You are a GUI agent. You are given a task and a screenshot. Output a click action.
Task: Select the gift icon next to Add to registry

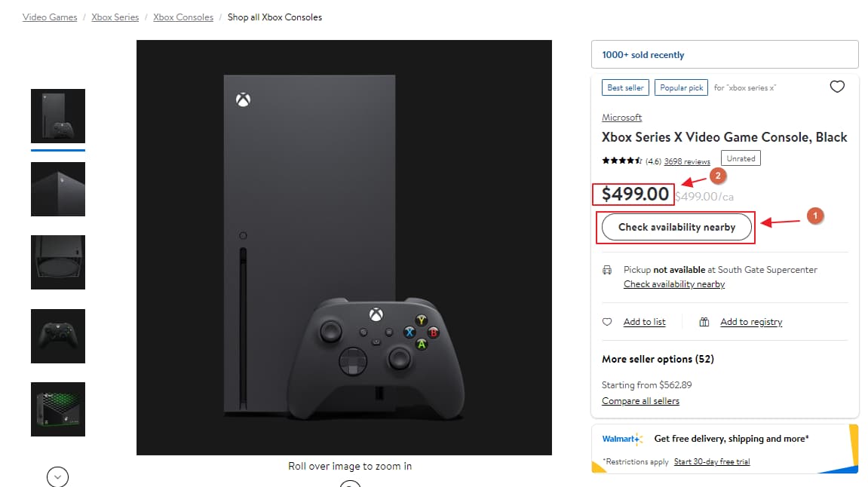coord(704,321)
